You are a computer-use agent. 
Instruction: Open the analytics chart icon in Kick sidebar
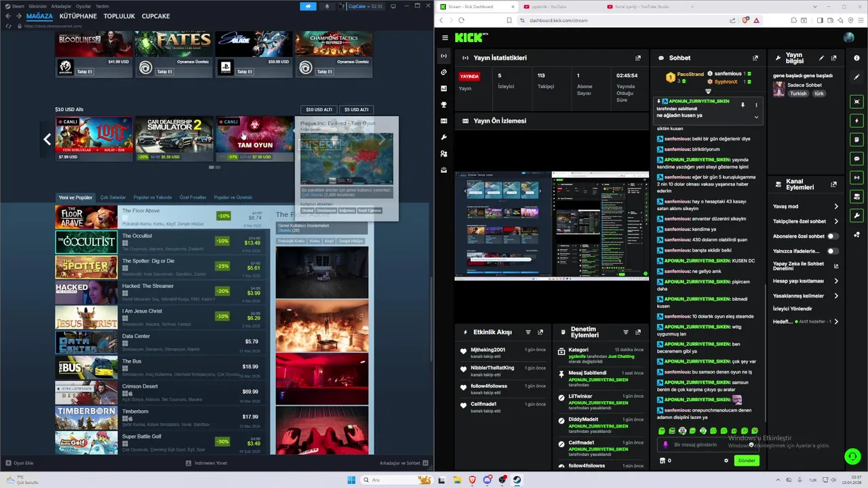click(443, 88)
